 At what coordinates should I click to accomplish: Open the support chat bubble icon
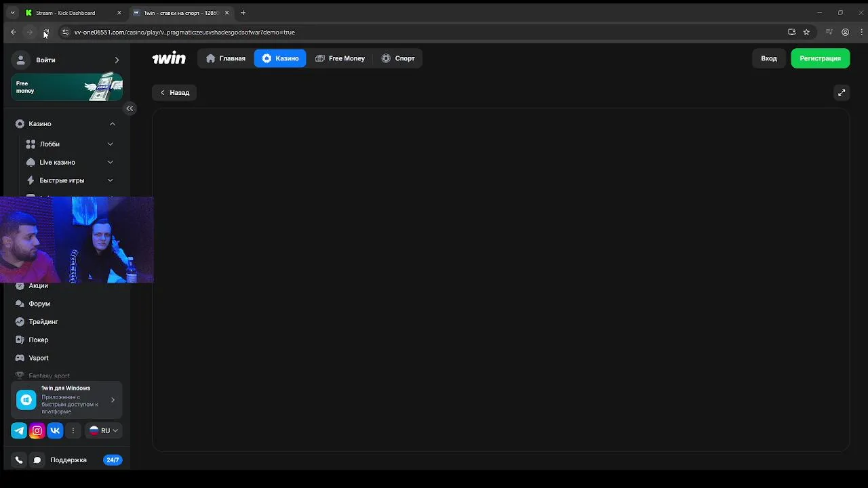37,460
